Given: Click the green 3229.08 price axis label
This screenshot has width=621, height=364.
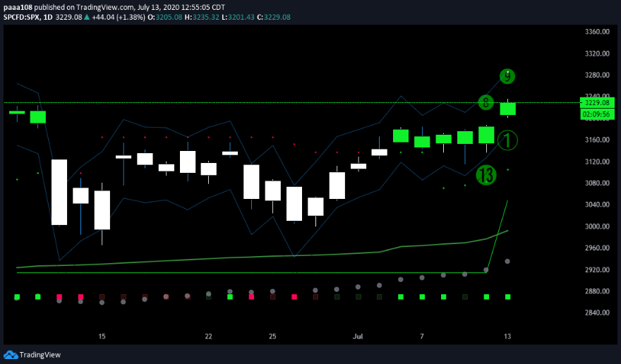Looking at the screenshot, I should tap(597, 102).
